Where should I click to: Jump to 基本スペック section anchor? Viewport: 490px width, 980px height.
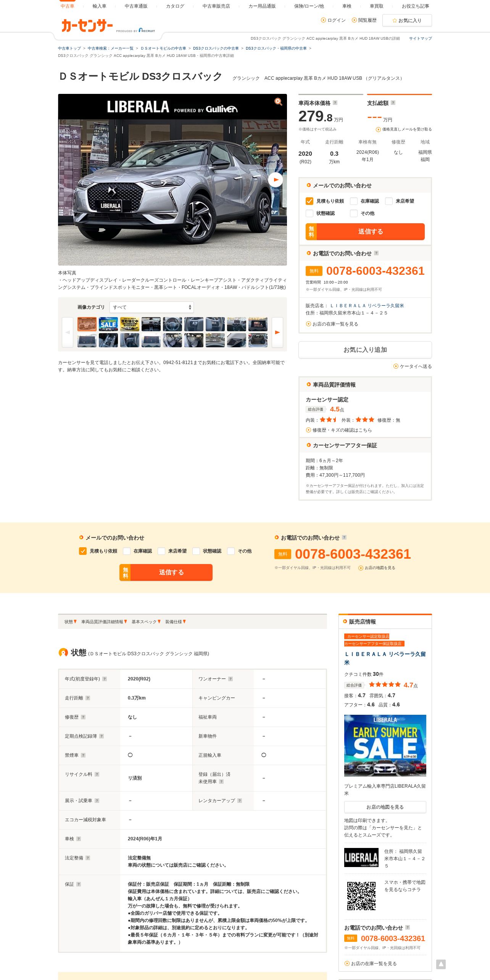[x=146, y=622]
